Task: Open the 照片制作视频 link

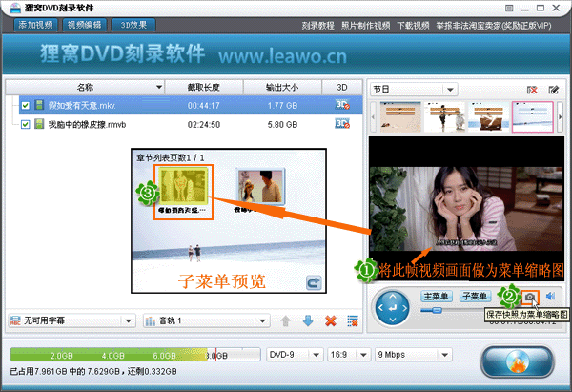Action: pyautogui.click(x=365, y=26)
